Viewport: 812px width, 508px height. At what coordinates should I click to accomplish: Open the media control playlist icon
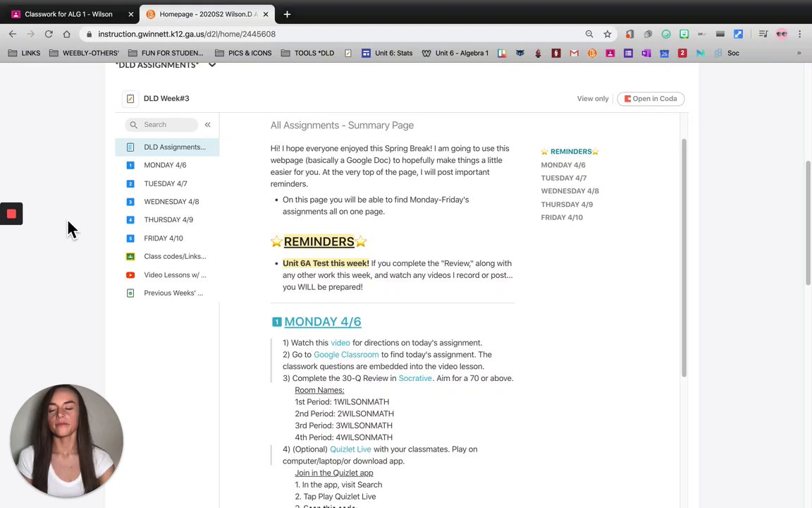click(x=763, y=34)
